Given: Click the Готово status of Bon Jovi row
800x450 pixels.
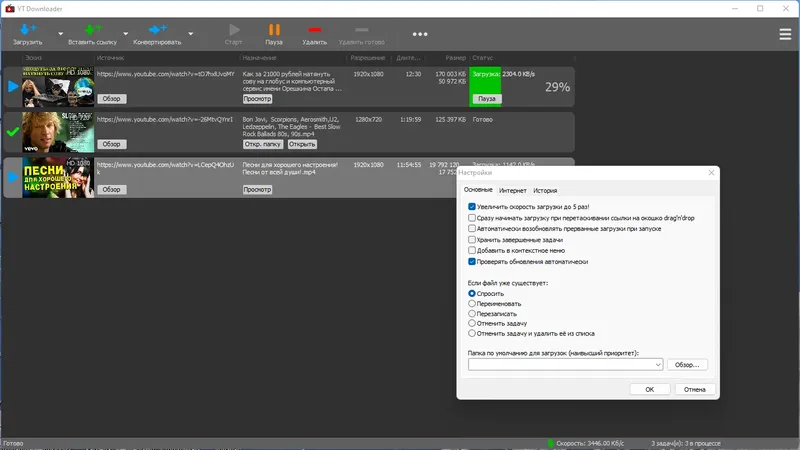Looking at the screenshot, I should pyautogui.click(x=483, y=119).
